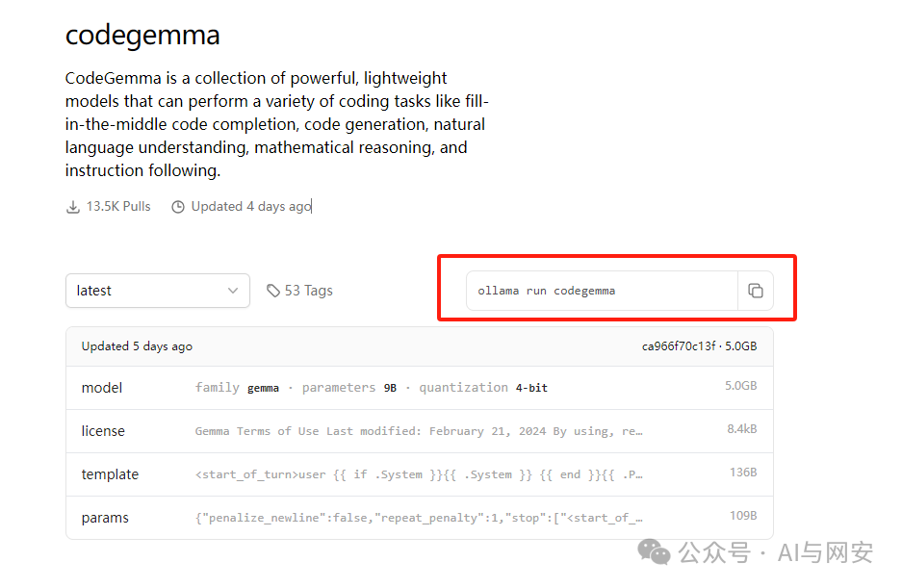
Task: Click the ca966f70c13f · 5.0GB hash text
Action: (x=700, y=346)
